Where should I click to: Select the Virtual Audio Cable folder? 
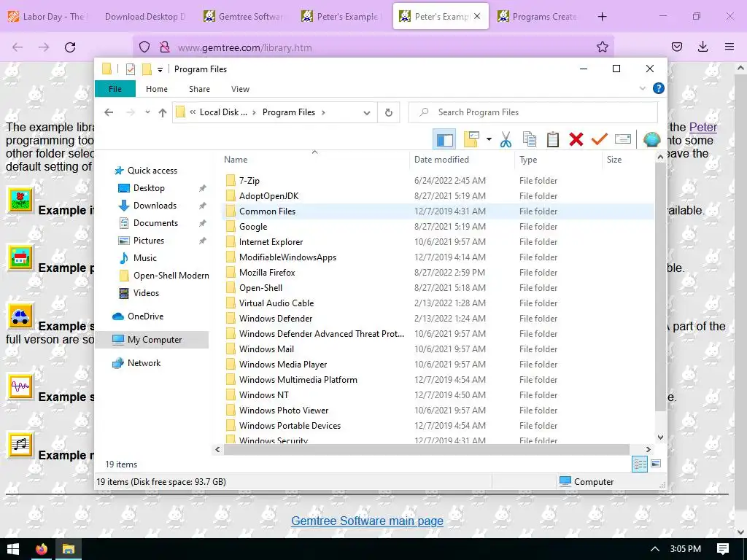tap(276, 303)
